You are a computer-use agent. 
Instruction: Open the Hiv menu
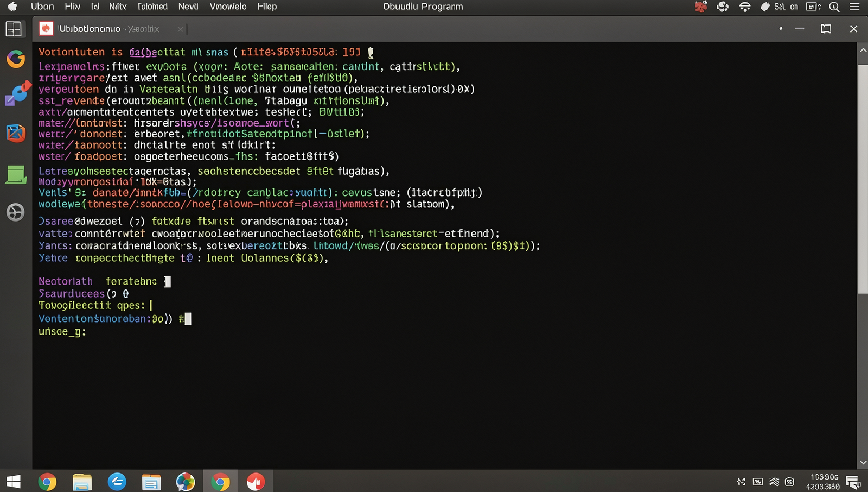click(72, 7)
